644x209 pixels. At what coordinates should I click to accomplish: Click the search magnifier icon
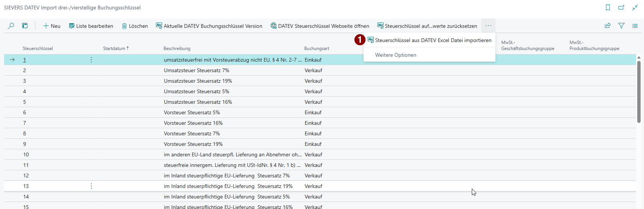coord(11,26)
